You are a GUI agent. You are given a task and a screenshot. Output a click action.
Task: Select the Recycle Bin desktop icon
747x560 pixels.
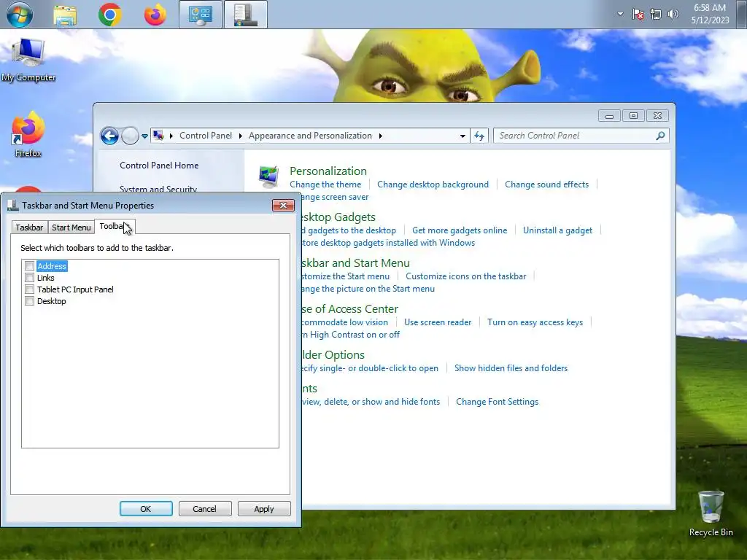click(x=711, y=514)
